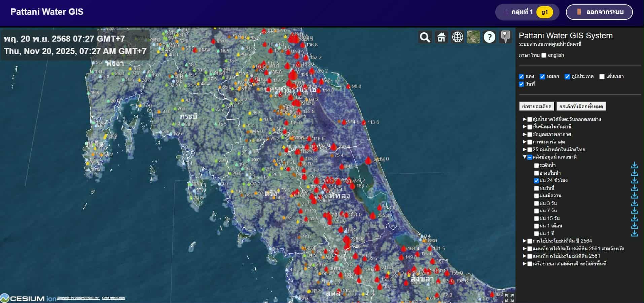644x303 pixels.
Task: Download the ฝนเมื่อวาน layer data
Action: [x=635, y=196]
